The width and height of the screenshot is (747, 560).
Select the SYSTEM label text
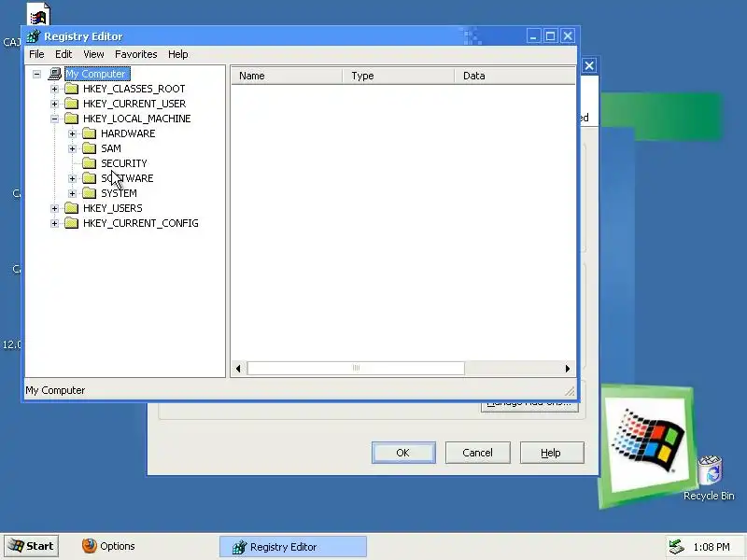coord(119,193)
